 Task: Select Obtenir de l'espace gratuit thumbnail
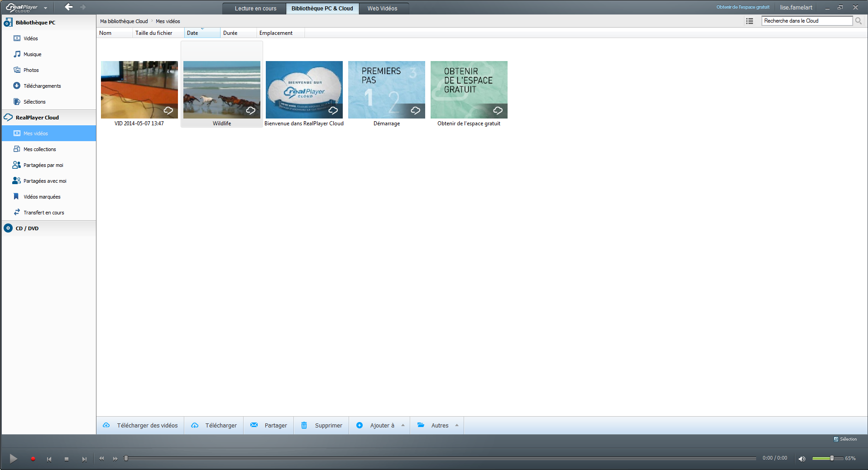[469, 90]
